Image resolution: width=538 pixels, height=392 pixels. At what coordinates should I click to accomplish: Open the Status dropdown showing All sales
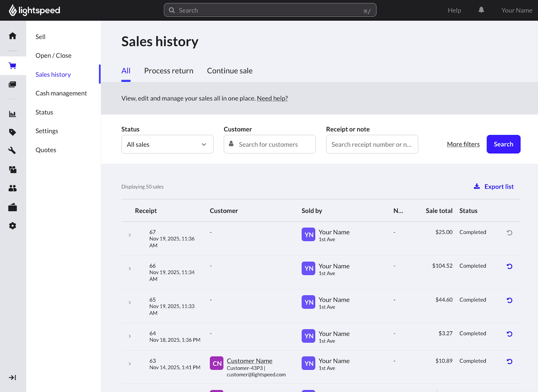coord(167,144)
